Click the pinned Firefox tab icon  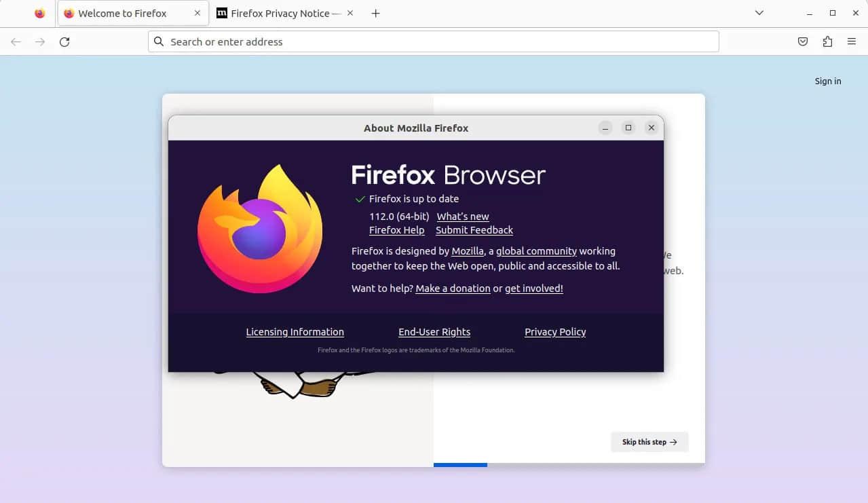click(x=39, y=14)
